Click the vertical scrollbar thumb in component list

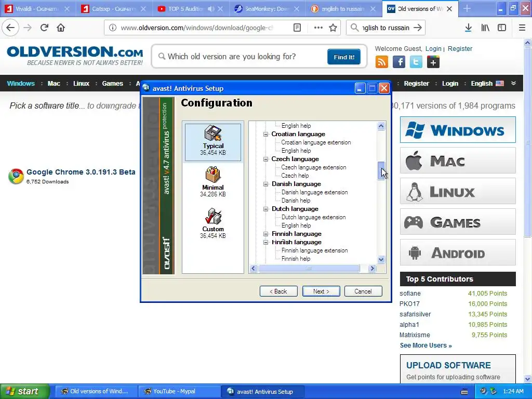[381, 170]
